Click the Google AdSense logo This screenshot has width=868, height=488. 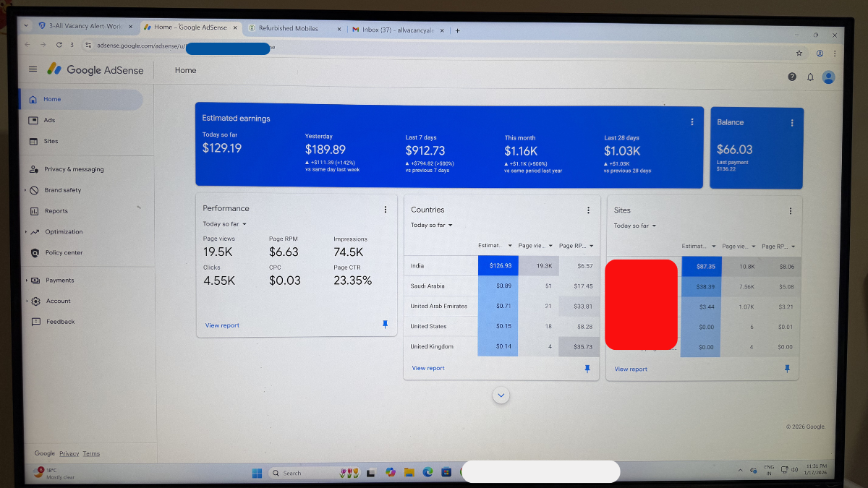pos(95,69)
